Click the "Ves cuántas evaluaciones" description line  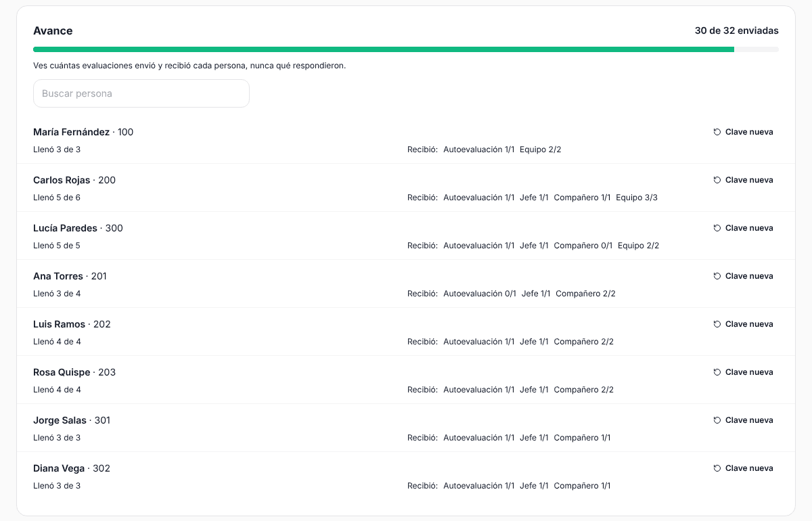tap(189, 66)
